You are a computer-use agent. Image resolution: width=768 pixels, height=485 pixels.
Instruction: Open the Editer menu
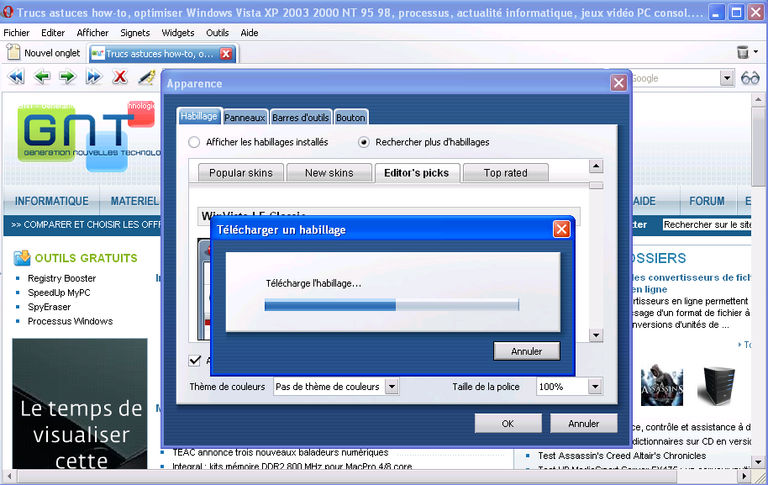pos(53,33)
